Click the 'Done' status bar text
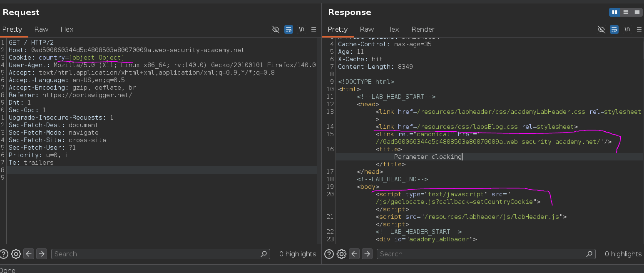The height and width of the screenshot is (273, 644). coord(8,270)
